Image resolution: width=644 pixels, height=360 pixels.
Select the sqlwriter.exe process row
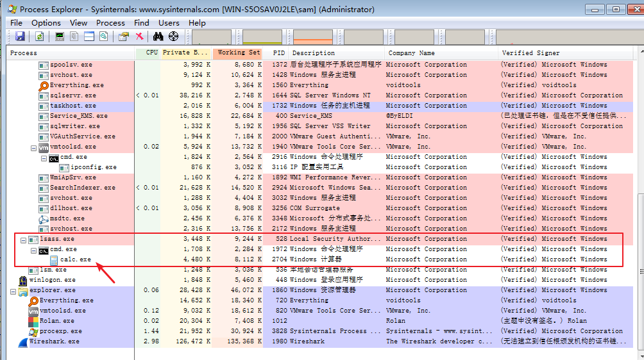(x=319, y=126)
